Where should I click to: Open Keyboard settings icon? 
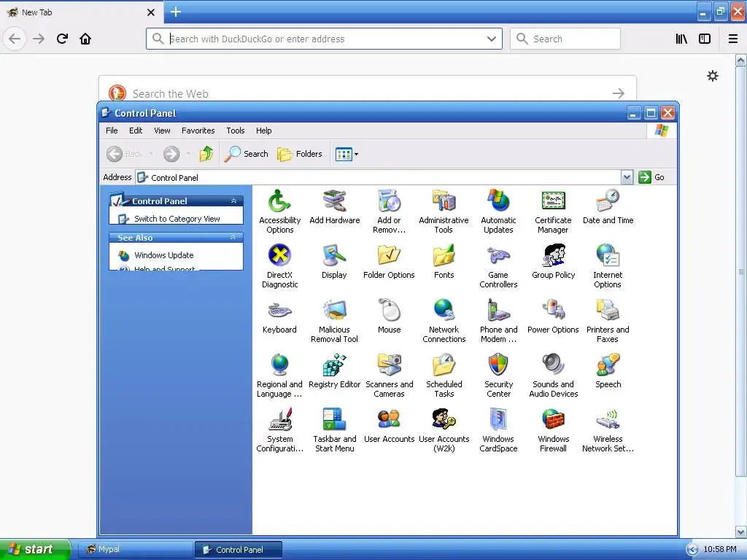[279, 316]
